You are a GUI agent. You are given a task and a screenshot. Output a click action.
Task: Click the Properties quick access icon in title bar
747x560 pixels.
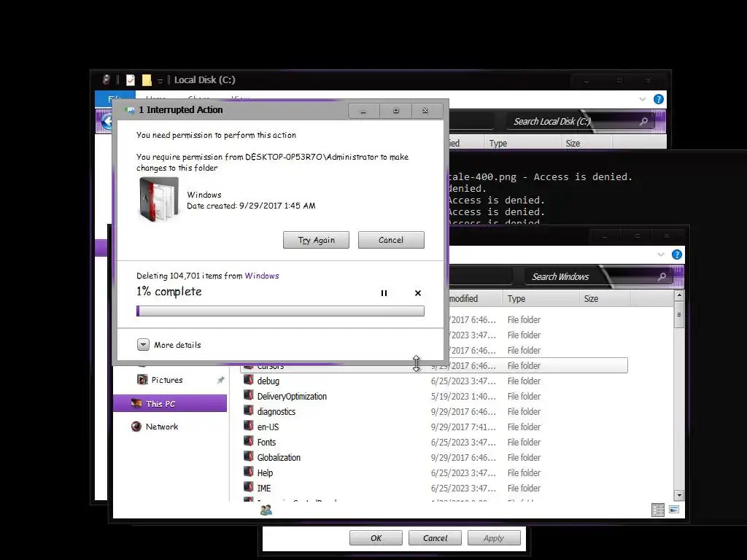130,80
